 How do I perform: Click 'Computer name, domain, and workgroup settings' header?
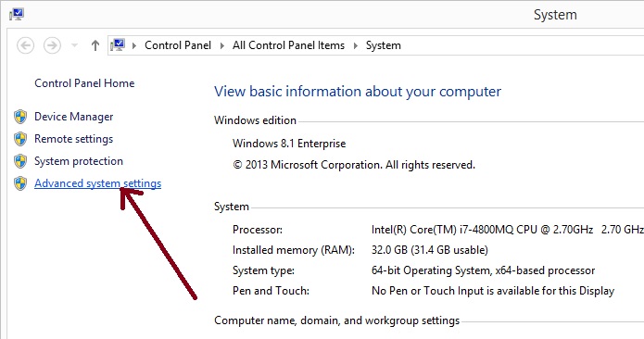336,320
